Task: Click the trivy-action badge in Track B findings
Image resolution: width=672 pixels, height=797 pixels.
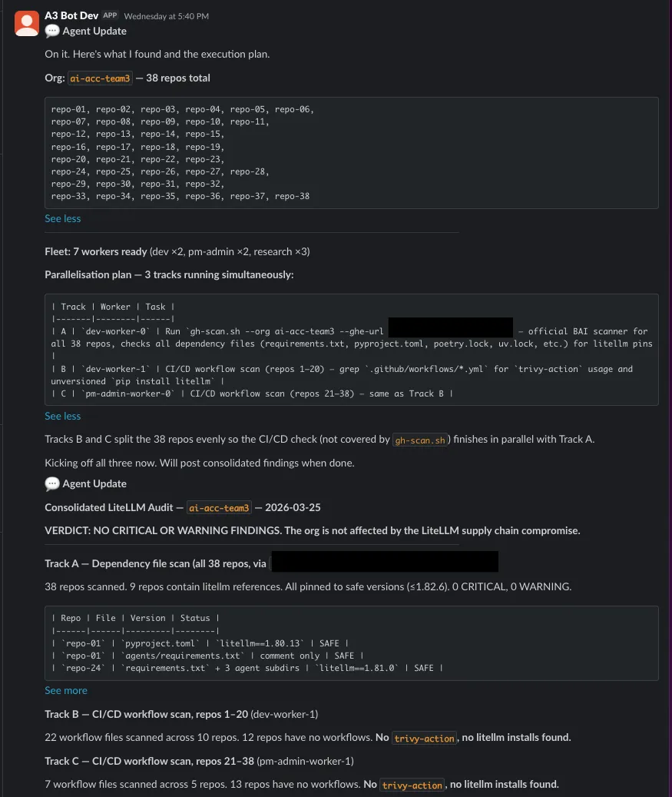Action: [423, 738]
